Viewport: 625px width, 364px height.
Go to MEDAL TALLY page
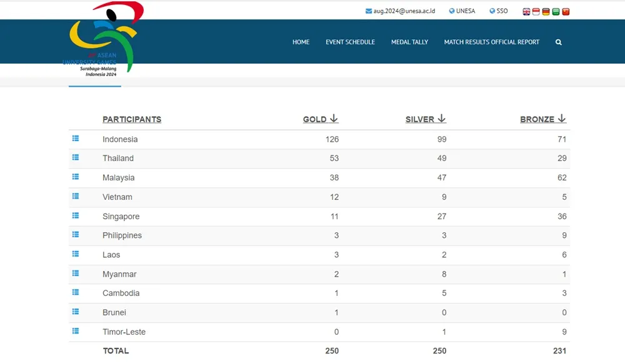[x=409, y=42]
